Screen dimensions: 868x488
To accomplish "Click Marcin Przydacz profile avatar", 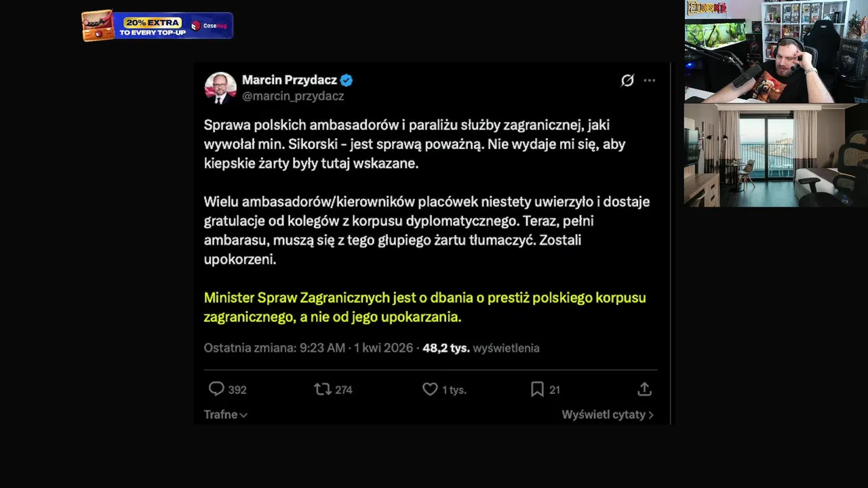I will pos(220,87).
